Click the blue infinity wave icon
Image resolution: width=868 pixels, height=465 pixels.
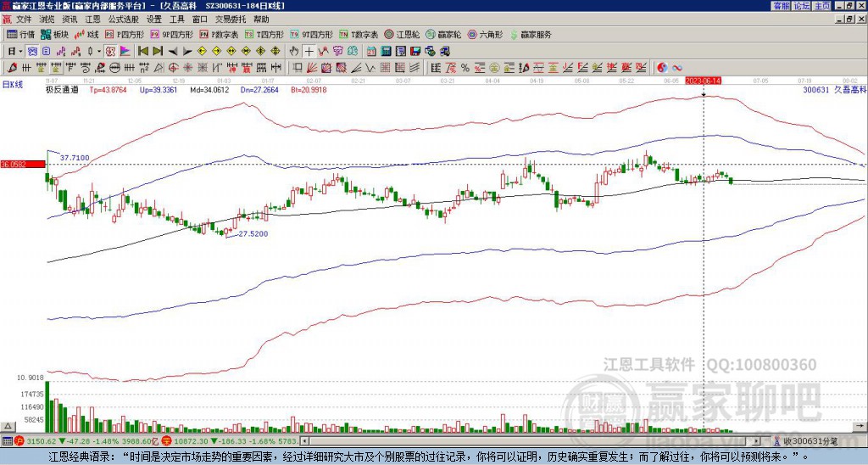(x=677, y=68)
